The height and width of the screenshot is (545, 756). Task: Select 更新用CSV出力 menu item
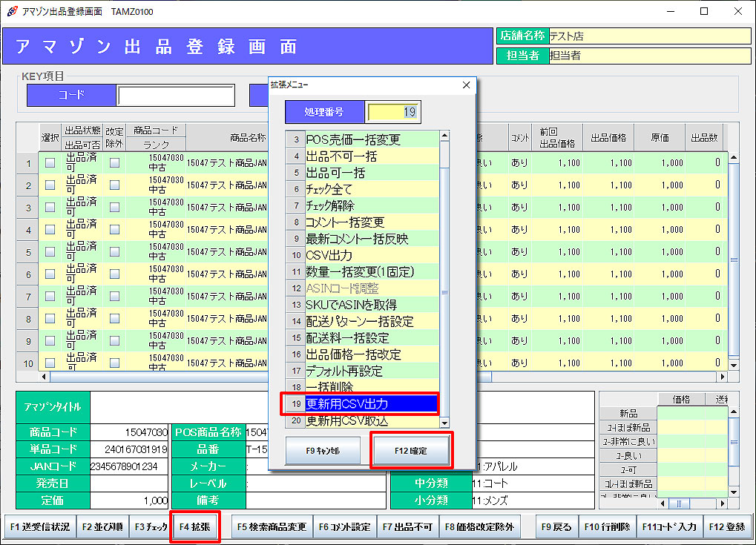click(x=372, y=404)
